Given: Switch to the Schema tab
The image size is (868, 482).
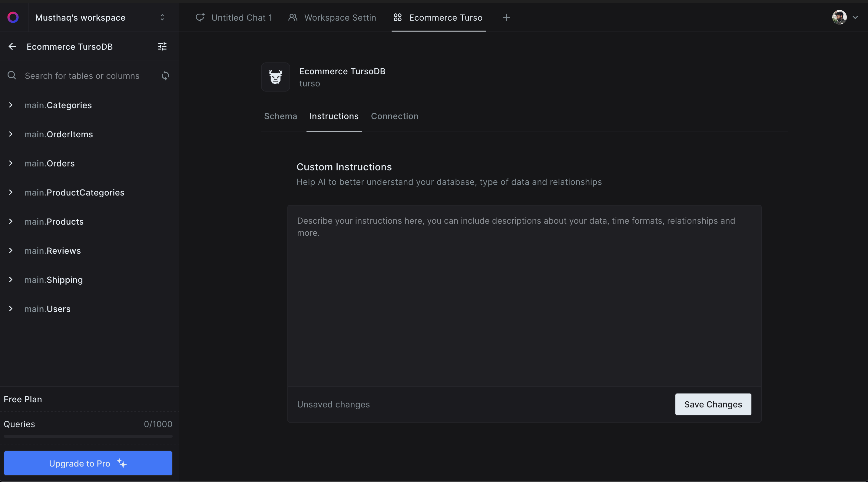Looking at the screenshot, I should 280,116.
